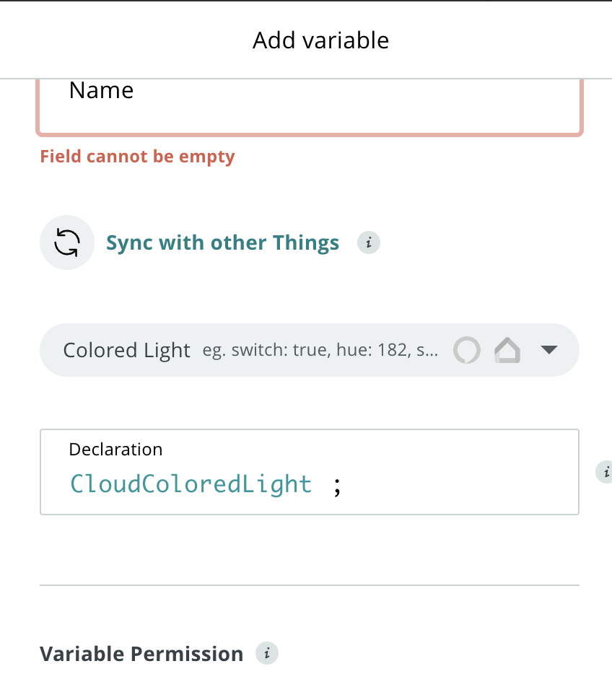Click the Field cannot be empty error message
This screenshot has height=700, width=612.
pyautogui.click(x=137, y=156)
